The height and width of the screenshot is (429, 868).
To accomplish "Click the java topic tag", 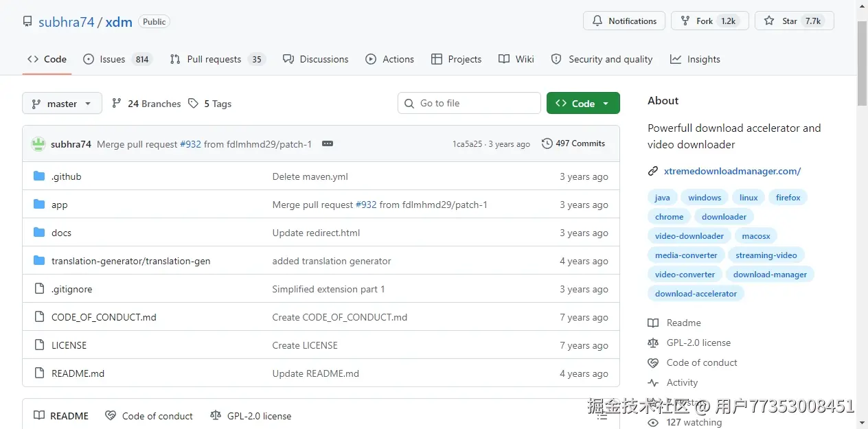I will (x=663, y=198).
